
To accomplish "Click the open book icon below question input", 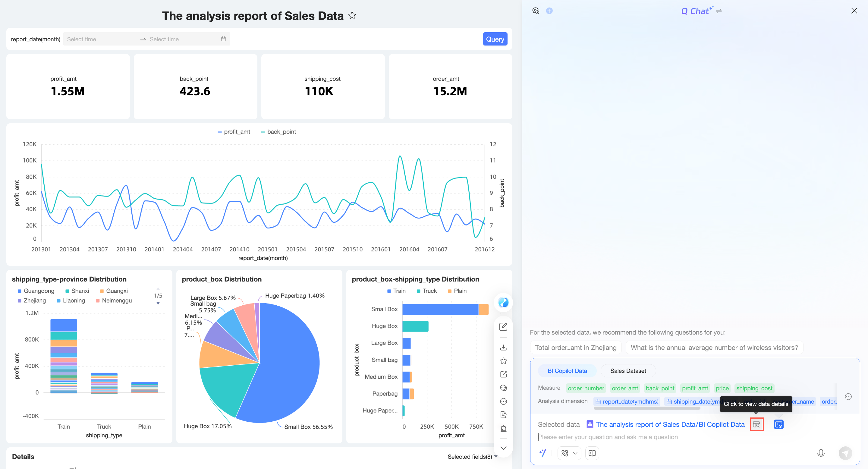I will coord(592,453).
